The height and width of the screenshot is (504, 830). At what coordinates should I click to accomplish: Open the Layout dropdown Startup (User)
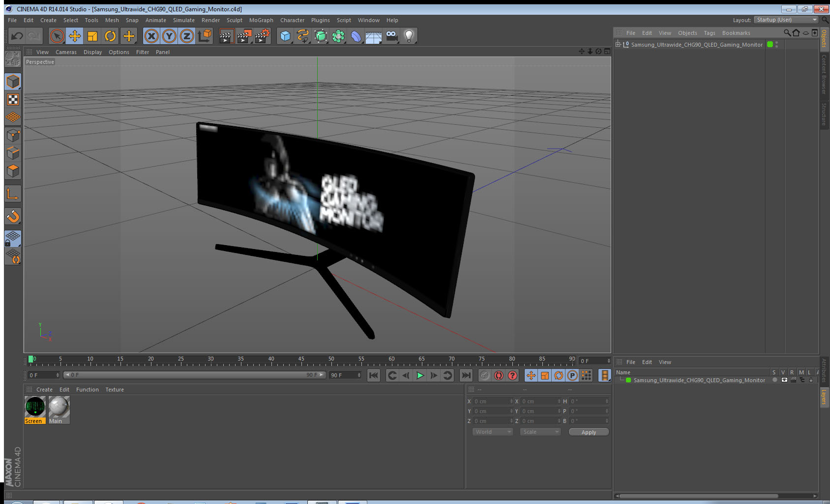point(787,20)
